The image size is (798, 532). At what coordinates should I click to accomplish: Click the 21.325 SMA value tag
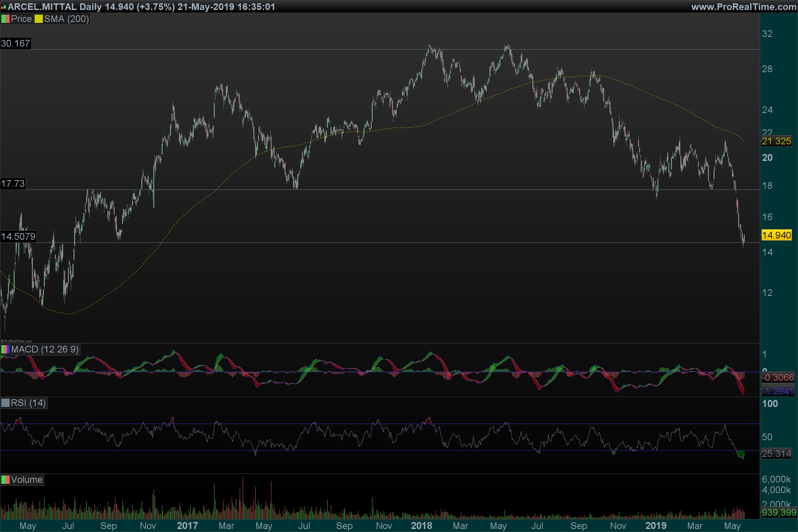coord(776,141)
